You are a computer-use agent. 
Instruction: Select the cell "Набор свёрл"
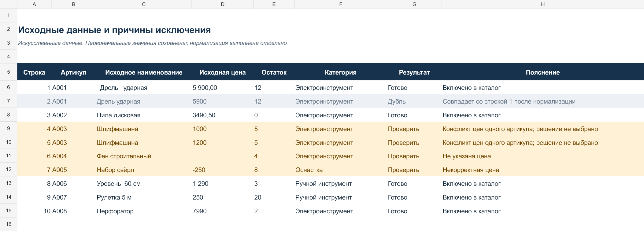click(144, 170)
